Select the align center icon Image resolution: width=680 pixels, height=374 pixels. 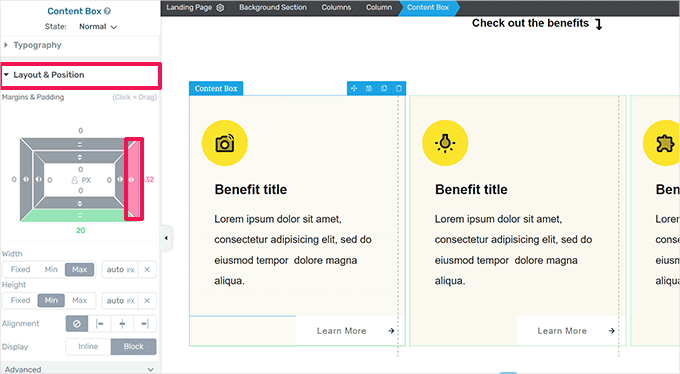[122, 324]
